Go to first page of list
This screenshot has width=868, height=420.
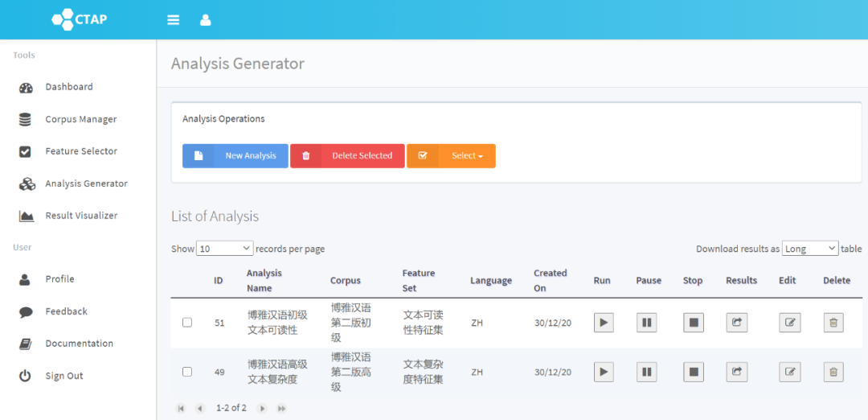(181, 409)
